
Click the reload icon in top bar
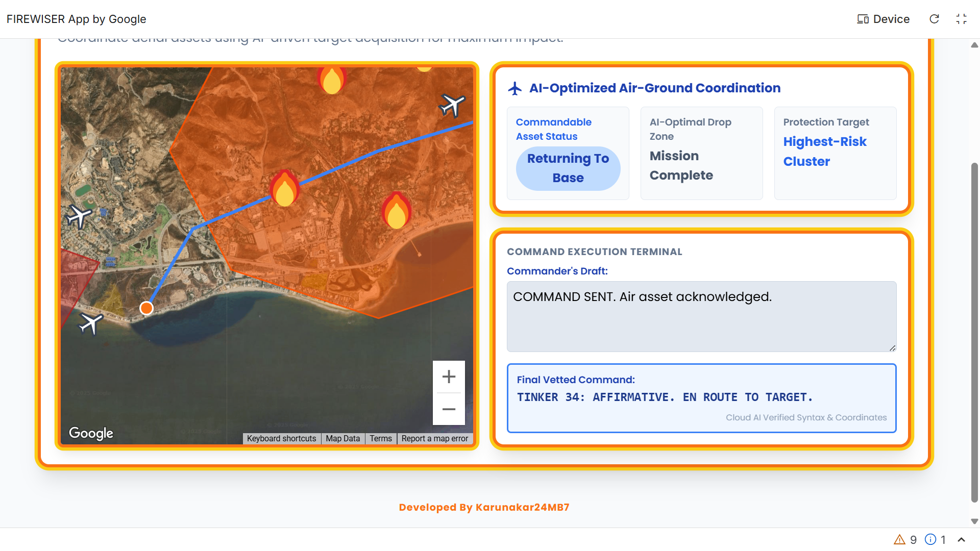[934, 19]
